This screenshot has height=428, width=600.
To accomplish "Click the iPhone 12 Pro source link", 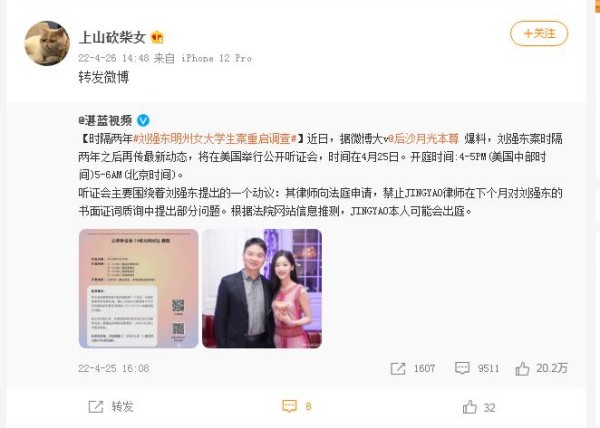I will point(216,58).
